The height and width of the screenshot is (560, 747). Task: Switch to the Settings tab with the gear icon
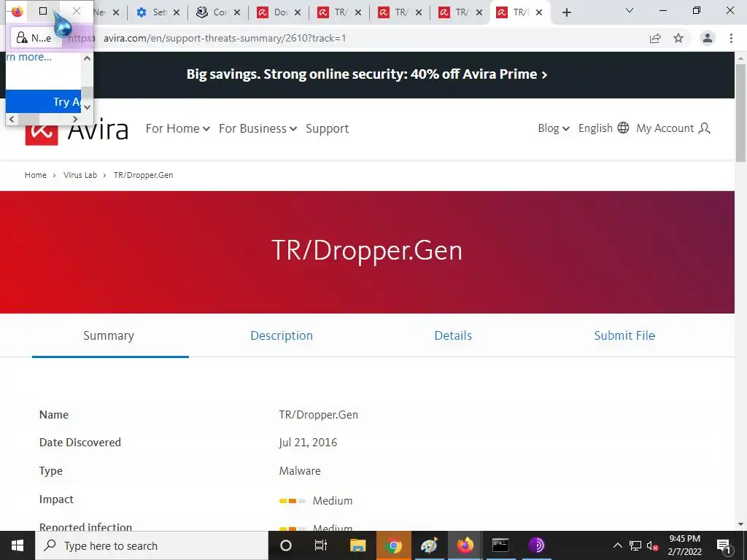[x=152, y=13]
